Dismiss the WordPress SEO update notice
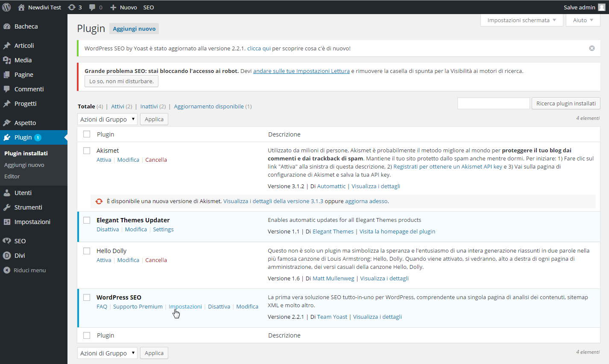The height and width of the screenshot is (364, 609). pyautogui.click(x=592, y=48)
